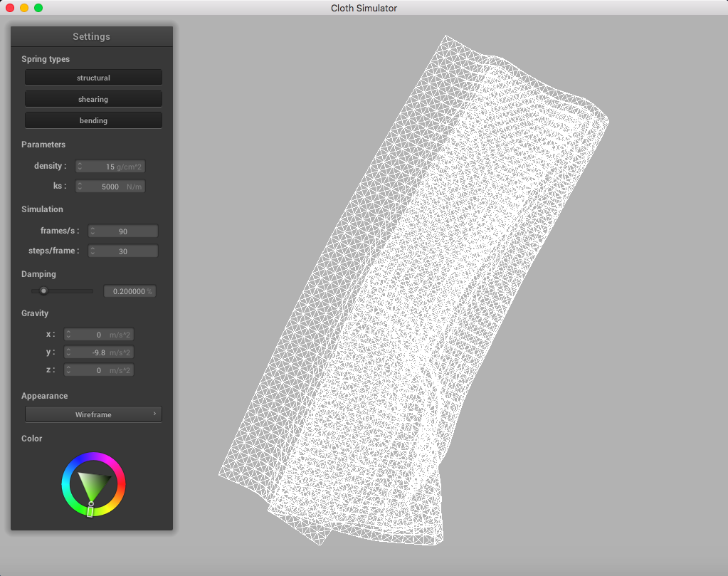
Task: Click the Damping slider handle
Action: (x=43, y=290)
